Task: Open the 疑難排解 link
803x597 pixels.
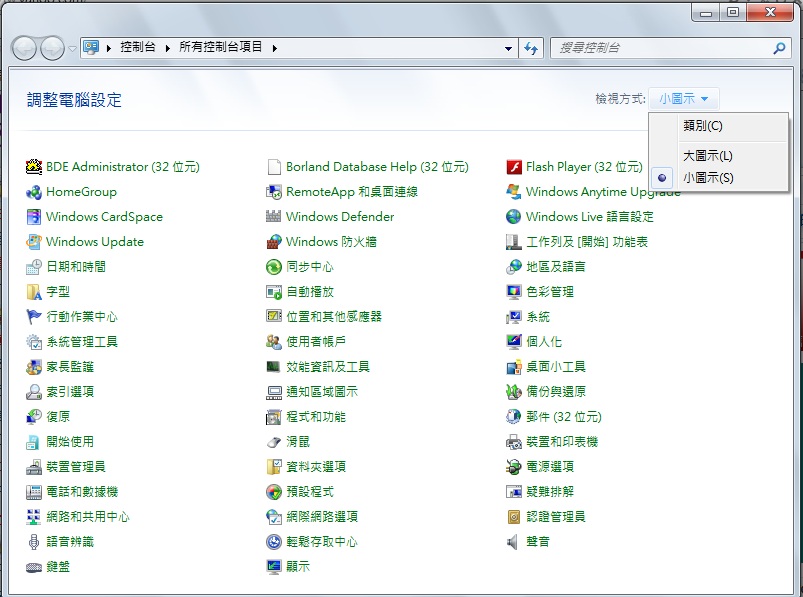Action: click(550, 492)
